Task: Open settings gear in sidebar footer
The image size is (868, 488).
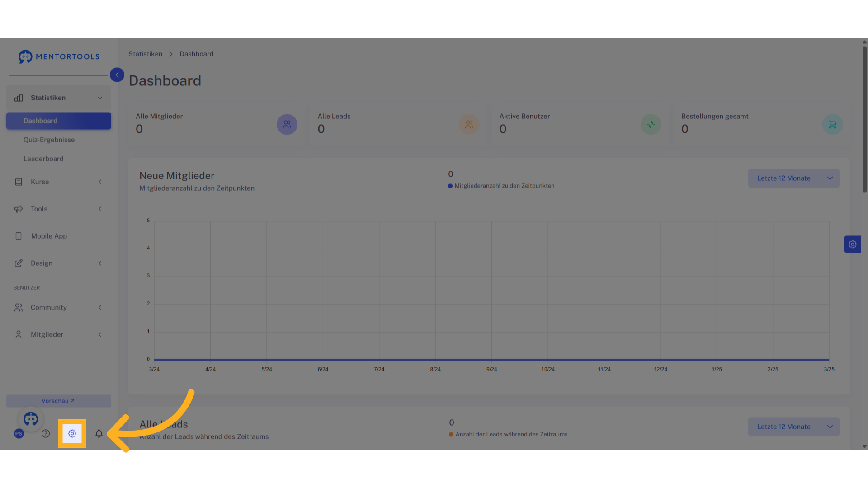Action: pos(72,434)
